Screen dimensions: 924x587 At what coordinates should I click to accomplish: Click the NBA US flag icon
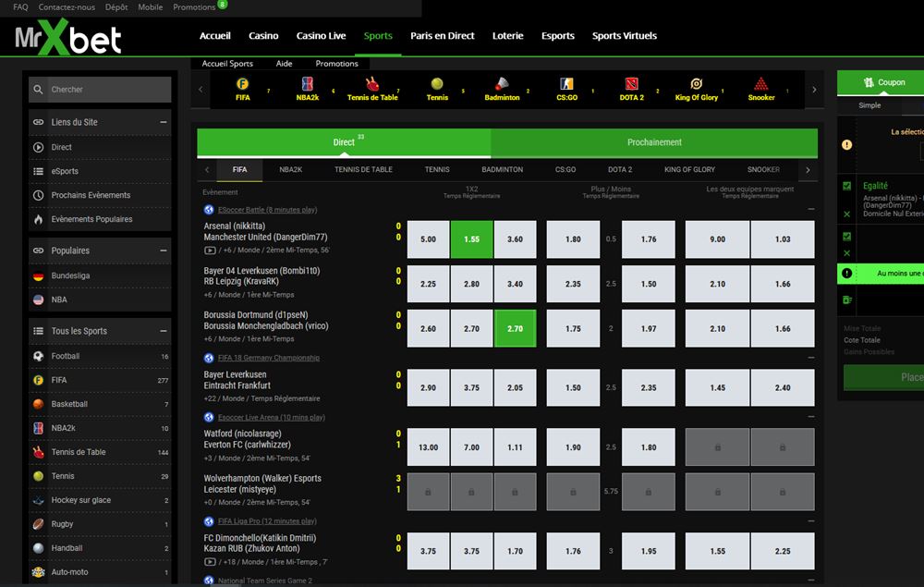38,300
